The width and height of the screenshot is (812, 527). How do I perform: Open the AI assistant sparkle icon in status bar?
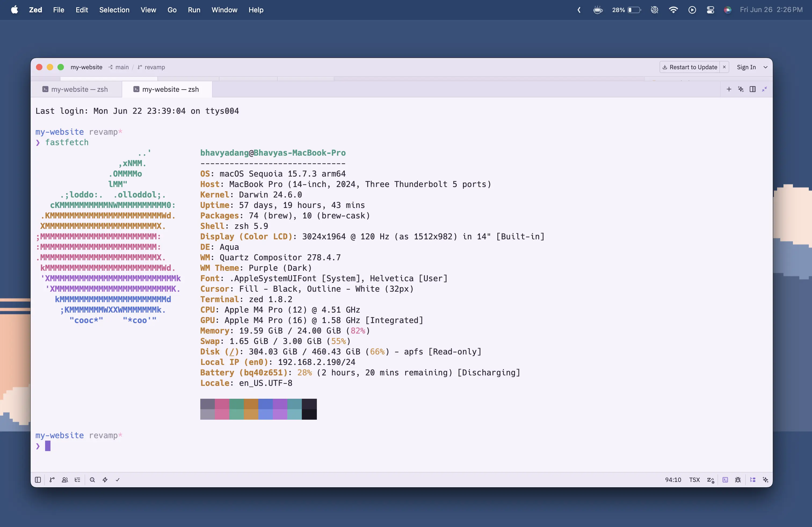766,480
